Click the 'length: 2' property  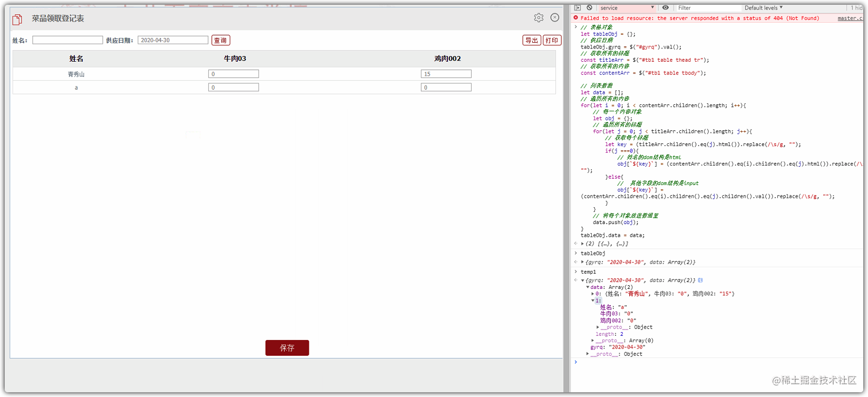(x=609, y=334)
